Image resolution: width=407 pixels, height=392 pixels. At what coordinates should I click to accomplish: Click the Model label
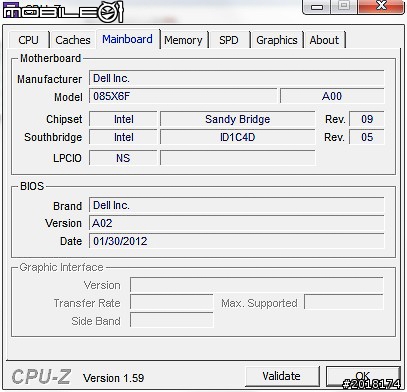tap(68, 97)
